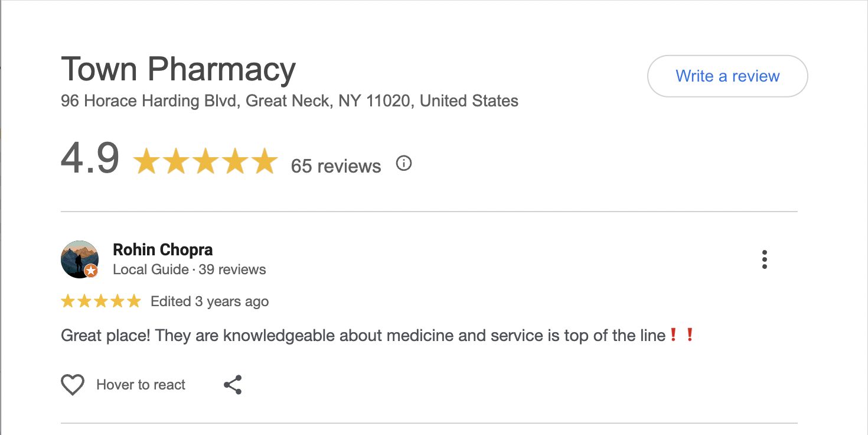The width and height of the screenshot is (868, 435).
Task: Click Rohin Chopra's mountain profile picture
Action: [79, 259]
